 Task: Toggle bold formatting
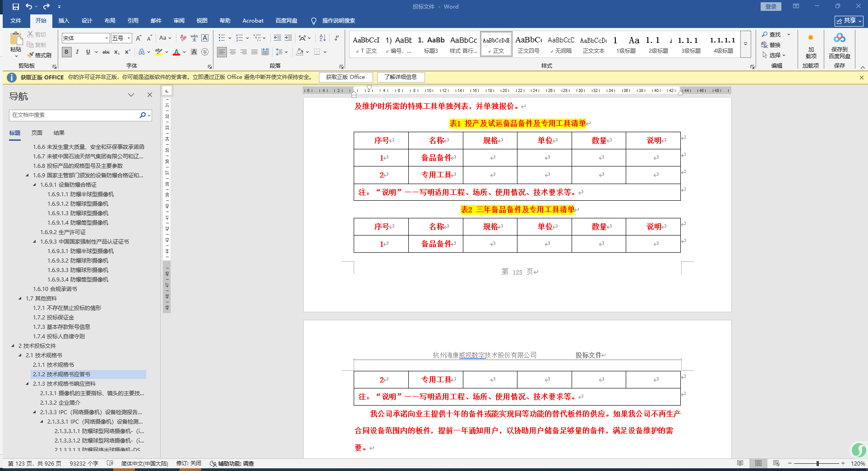67,52
